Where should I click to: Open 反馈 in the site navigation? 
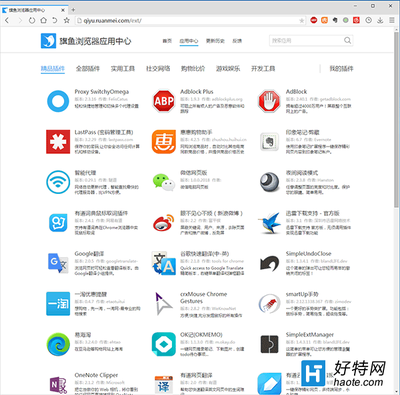237,41
